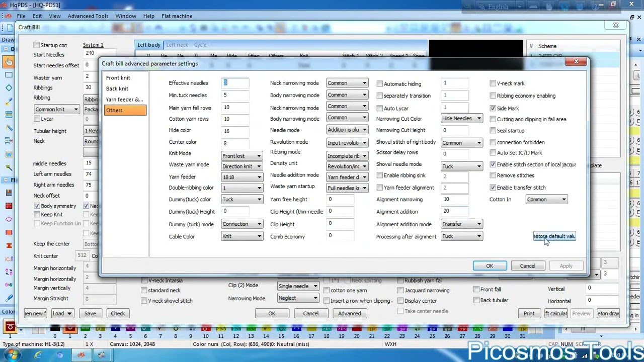
Task: Select the magnifier zoom tool
Action: click(9, 167)
